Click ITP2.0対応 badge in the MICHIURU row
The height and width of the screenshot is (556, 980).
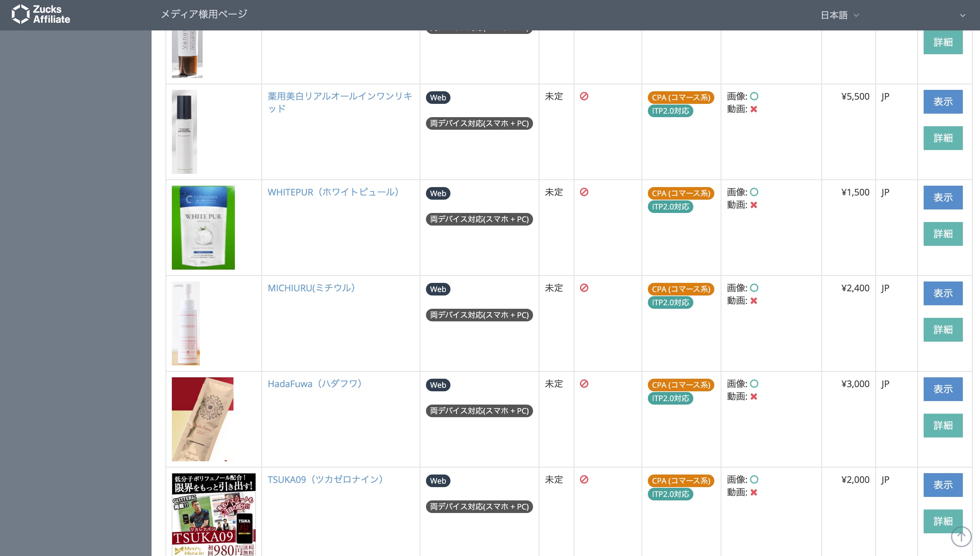pyautogui.click(x=670, y=303)
